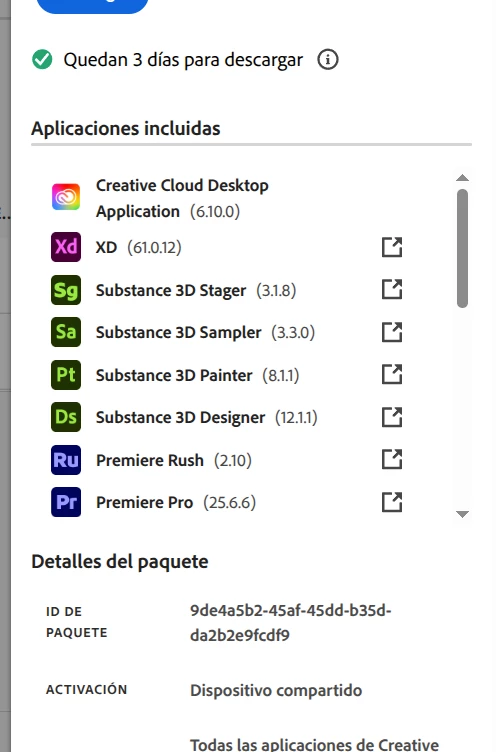Open Substance 3D Sampler external link
The height and width of the screenshot is (752, 496).
pos(392,332)
